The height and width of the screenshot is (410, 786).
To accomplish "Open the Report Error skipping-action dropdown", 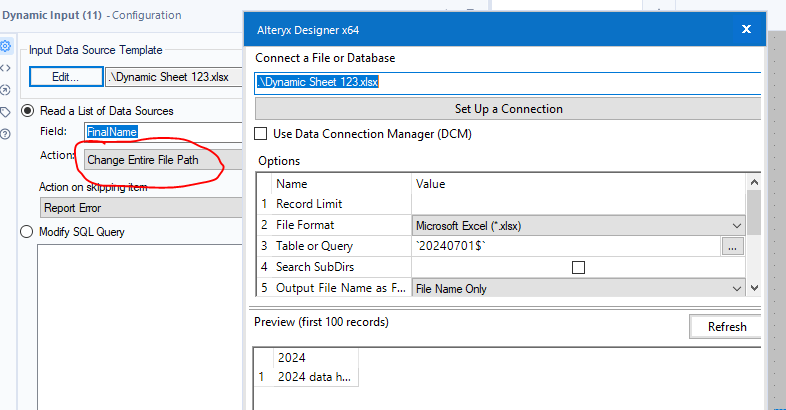I will coord(141,208).
